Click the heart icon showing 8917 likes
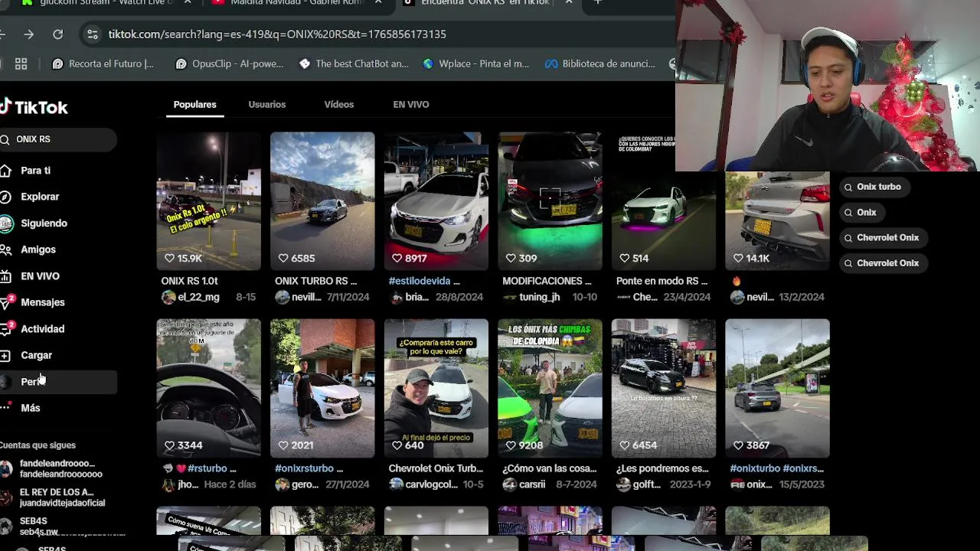The image size is (980, 551). coord(397,259)
